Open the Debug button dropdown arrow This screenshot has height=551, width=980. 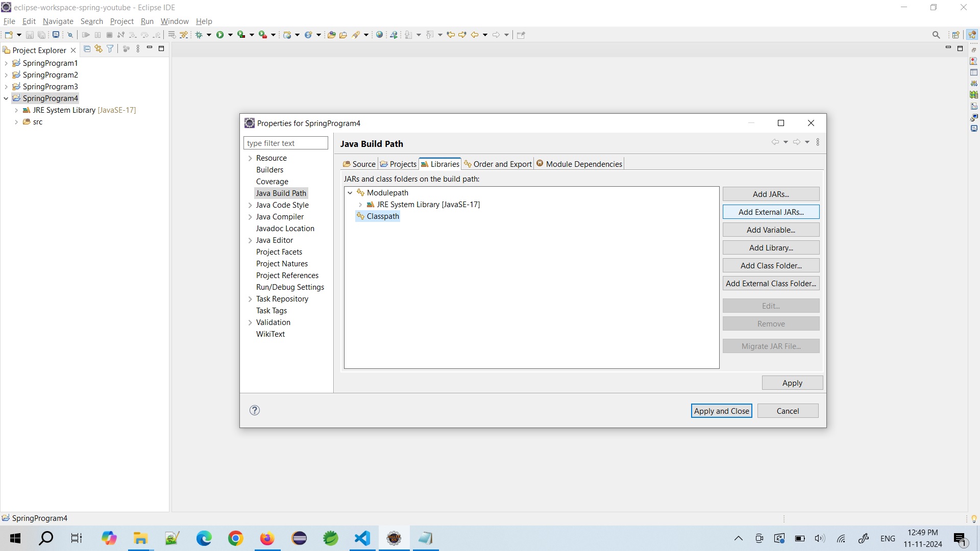(209, 35)
